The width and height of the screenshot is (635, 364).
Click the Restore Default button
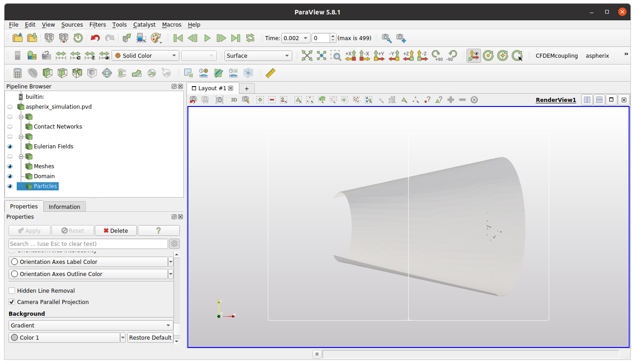(150, 337)
